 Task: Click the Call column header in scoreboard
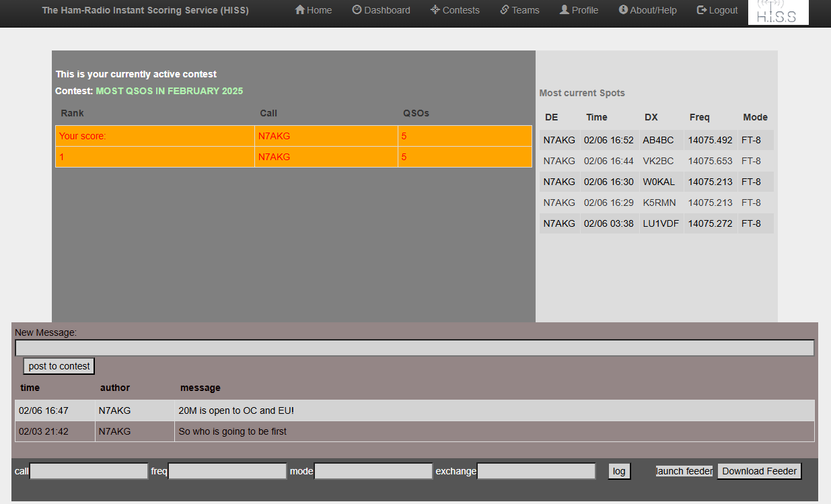268,113
